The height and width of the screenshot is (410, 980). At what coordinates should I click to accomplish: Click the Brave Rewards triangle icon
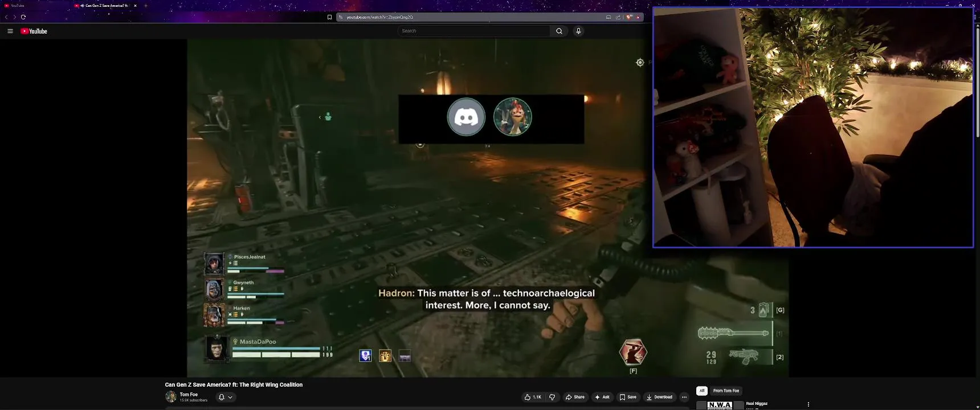tap(638, 17)
